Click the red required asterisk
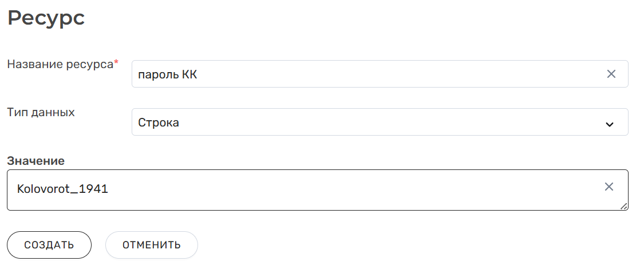 point(116,63)
